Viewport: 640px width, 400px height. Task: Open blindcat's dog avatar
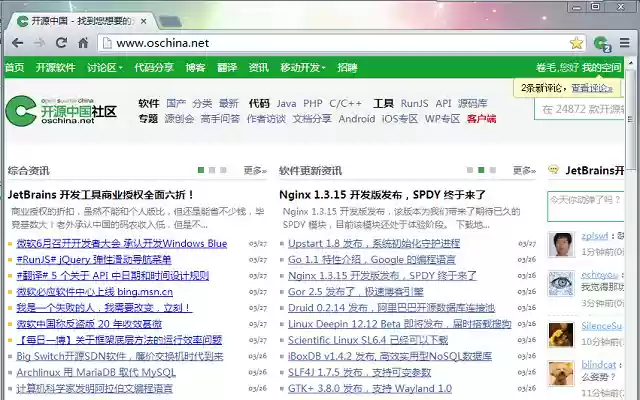click(561, 373)
